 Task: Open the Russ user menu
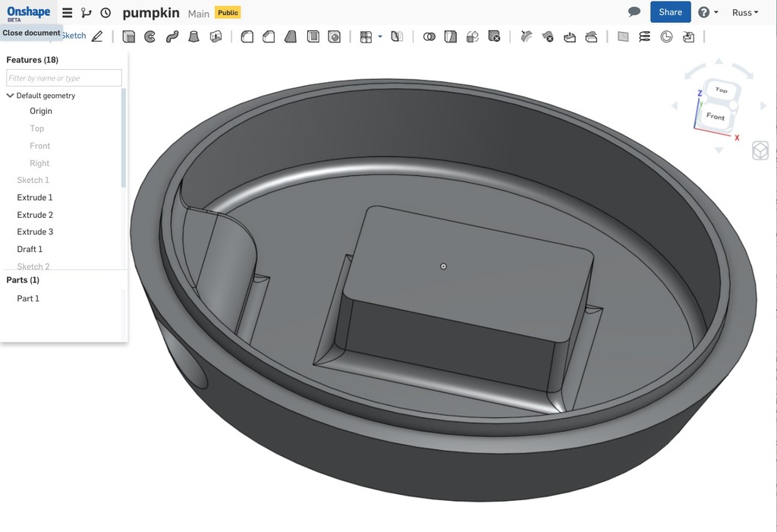click(745, 13)
